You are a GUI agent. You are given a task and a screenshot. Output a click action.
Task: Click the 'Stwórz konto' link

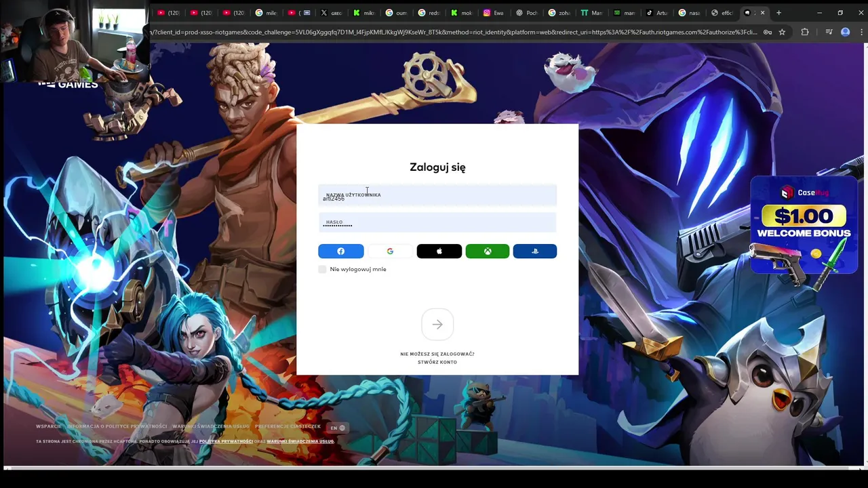click(x=437, y=362)
